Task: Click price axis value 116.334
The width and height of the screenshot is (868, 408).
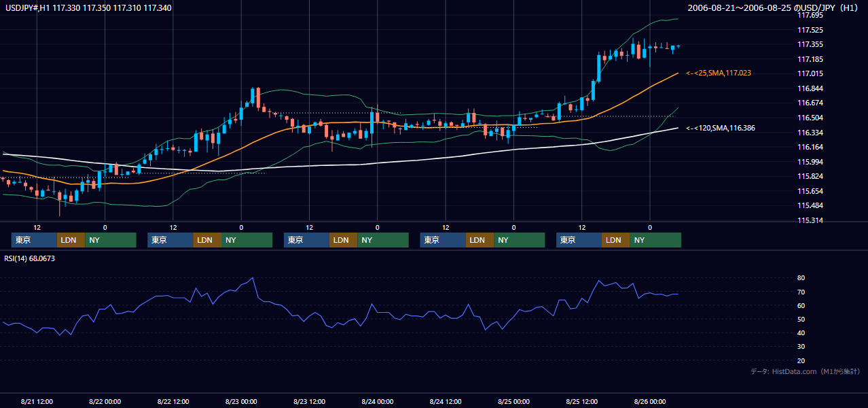Action: tap(810, 133)
